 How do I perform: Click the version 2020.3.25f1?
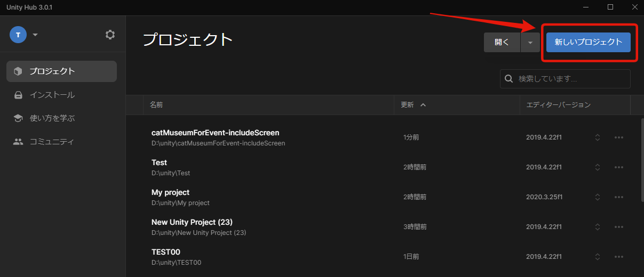[x=544, y=197]
